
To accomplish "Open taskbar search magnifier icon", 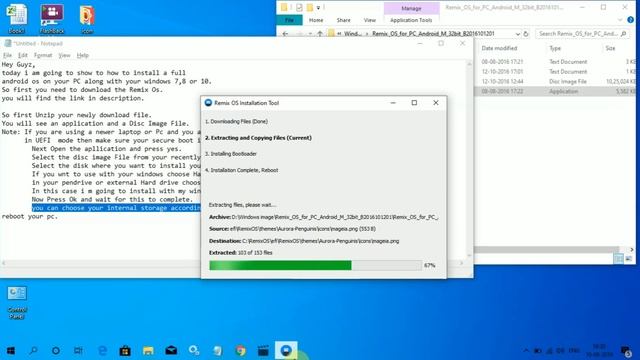I will click(x=33, y=350).
